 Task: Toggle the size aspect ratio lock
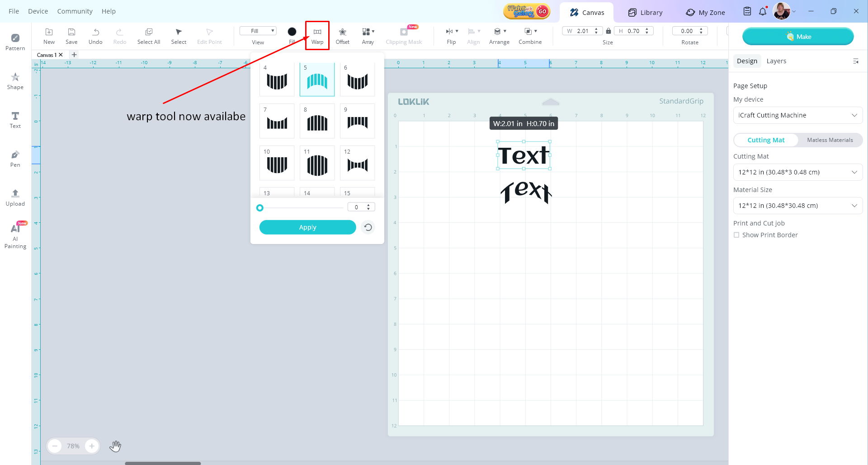[609, 31]
